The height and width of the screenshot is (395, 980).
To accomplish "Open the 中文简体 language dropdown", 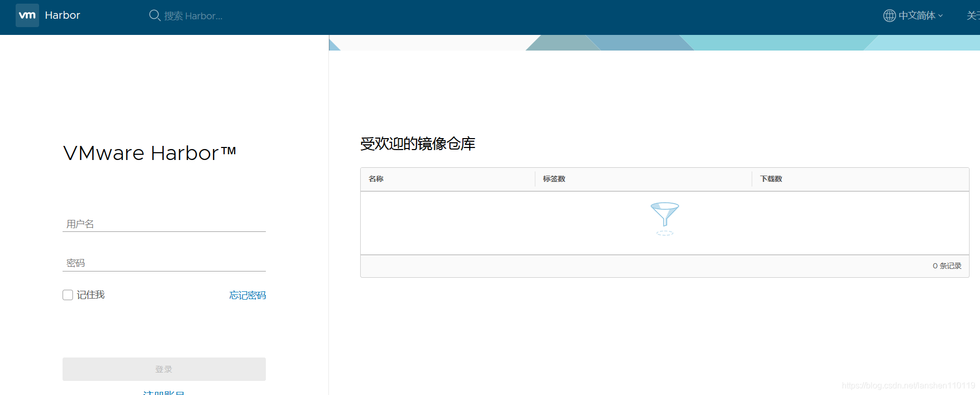I will point(920,16).
